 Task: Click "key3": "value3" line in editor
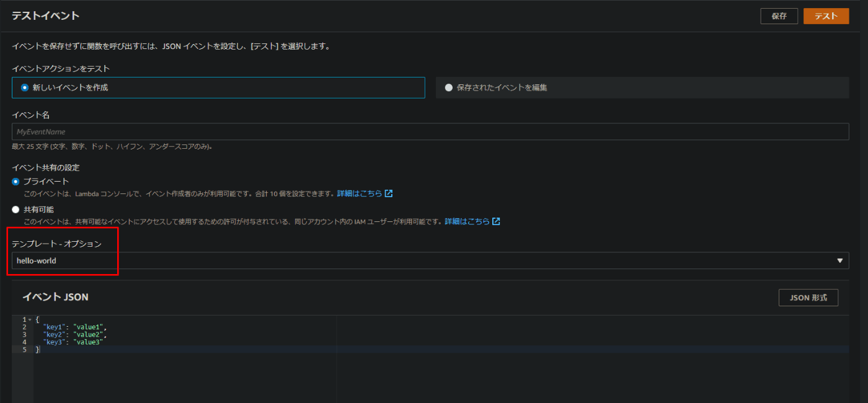(73, 342)
